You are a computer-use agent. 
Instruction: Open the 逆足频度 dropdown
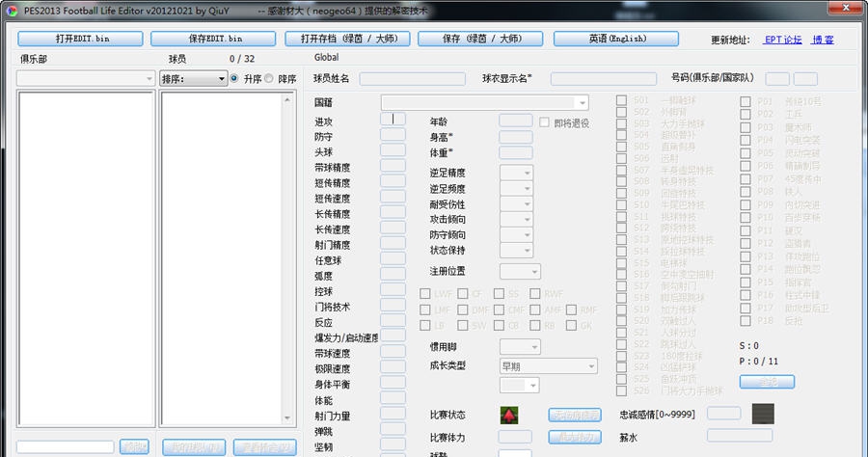(516, 189)
